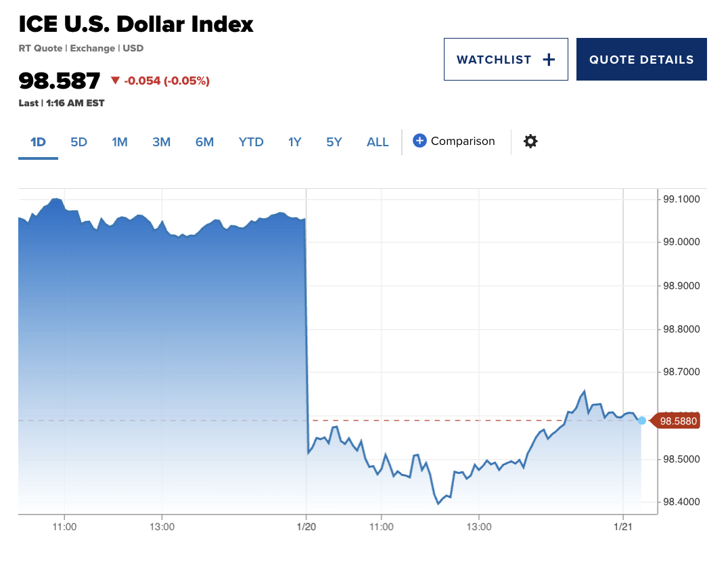Click the blue plus Comparison icon
This screenshot has height=562, width=728.
coord(419,141)
